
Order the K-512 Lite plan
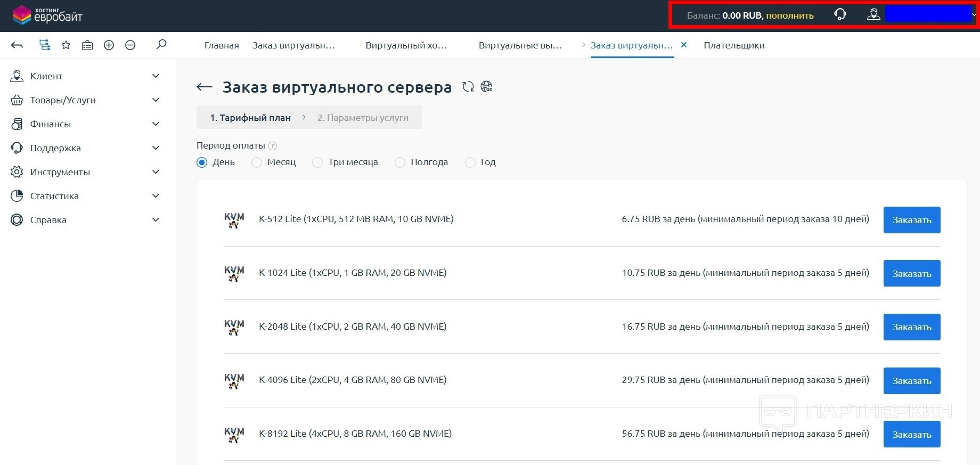911,220
